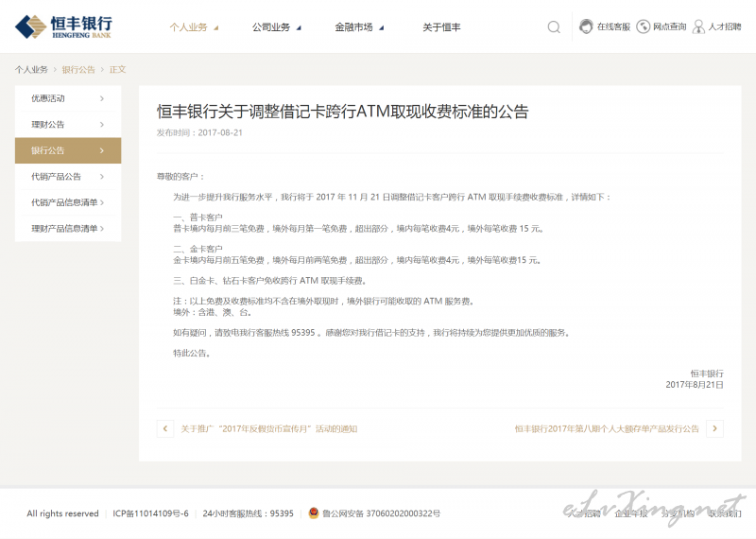Click the branch locator globe icon
The image size is (756, 539).
tap(644, 26)
